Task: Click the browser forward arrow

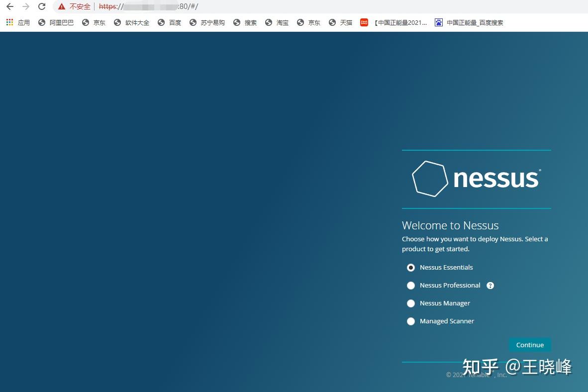Action: (x=26, y=6)
